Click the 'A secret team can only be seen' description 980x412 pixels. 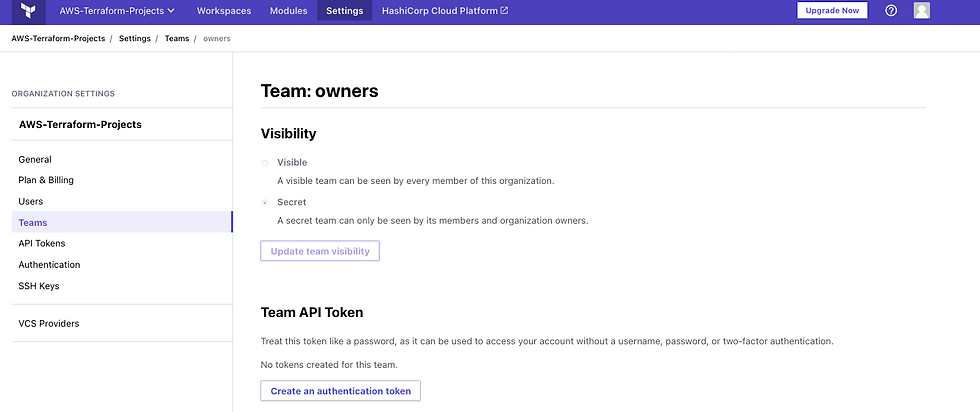click(x=432, y=221)
